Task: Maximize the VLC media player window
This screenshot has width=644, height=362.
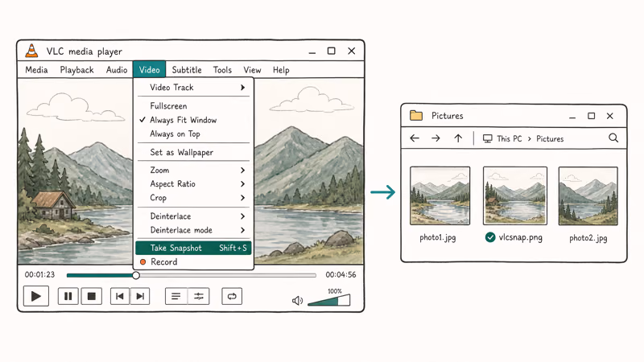Action: pos(331,51)
